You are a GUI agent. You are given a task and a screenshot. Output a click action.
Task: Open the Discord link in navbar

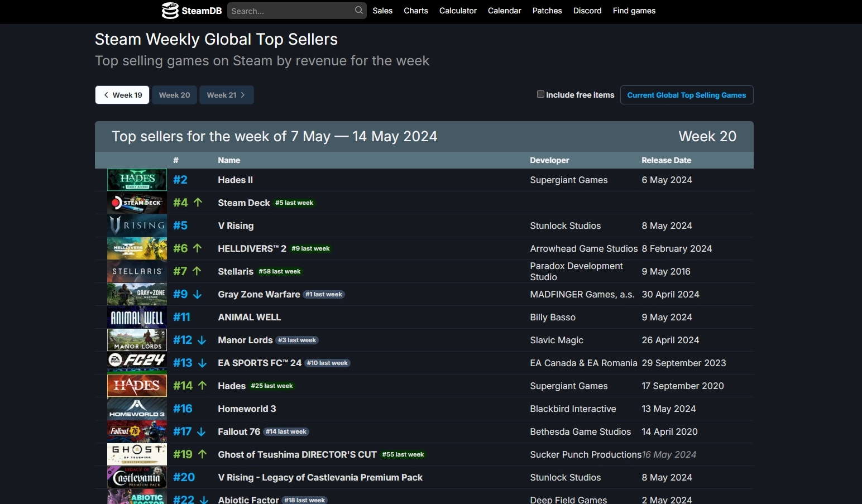[x=587, y=11]
